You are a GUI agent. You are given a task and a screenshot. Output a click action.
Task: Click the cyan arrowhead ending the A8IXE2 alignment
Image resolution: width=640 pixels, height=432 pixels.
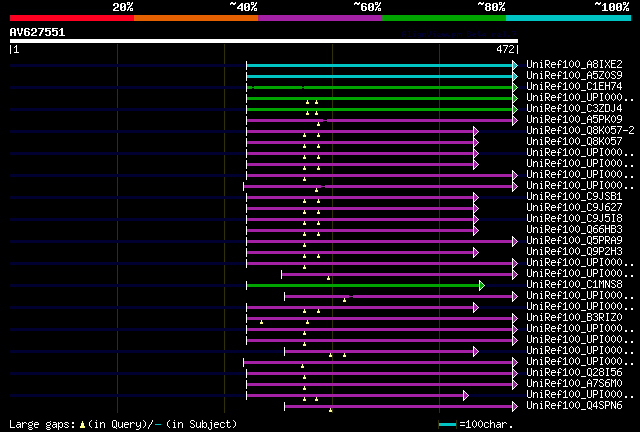pos(515,65)
